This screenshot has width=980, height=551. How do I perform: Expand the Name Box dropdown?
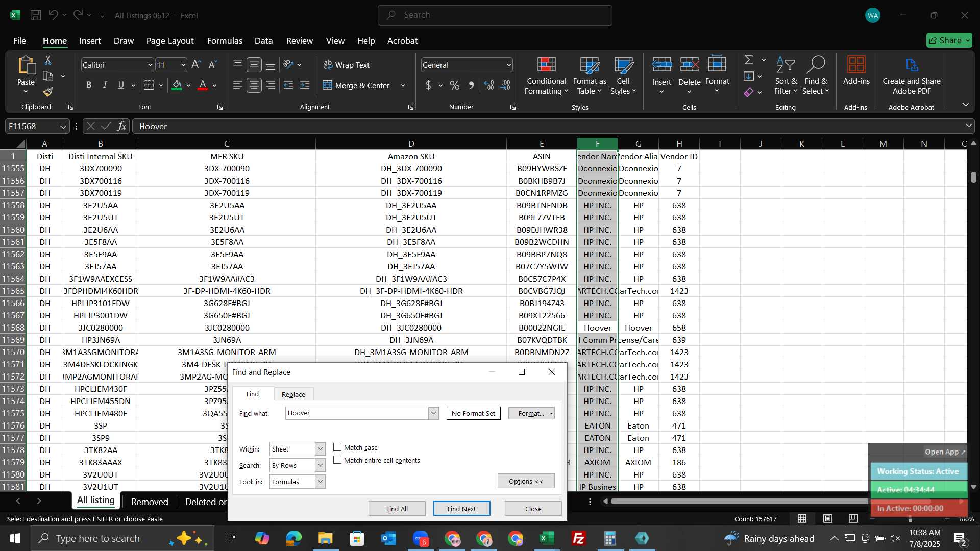pyautogui.click(x=63, y=127)
